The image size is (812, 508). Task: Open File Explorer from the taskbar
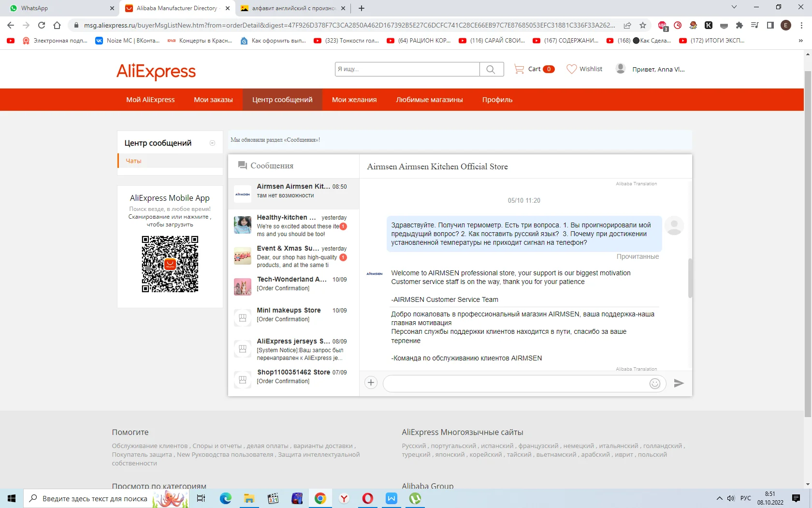point(249,498)
